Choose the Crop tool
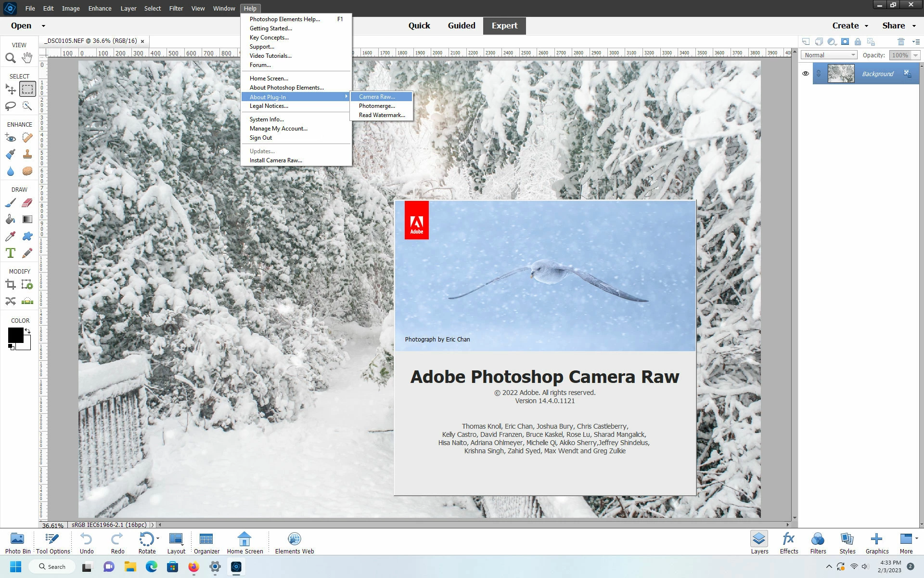 coord(10,285)
